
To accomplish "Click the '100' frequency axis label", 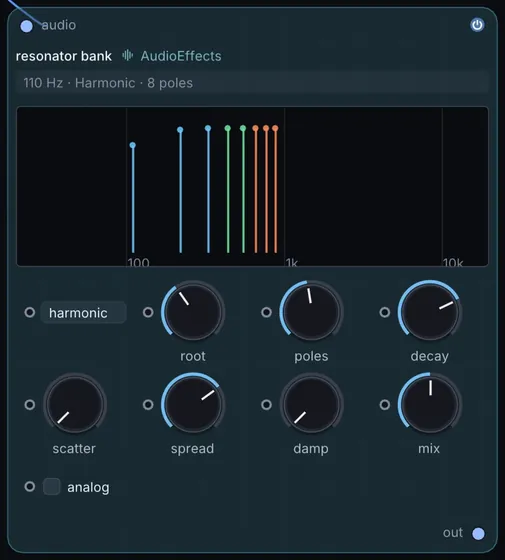I will click(138, 262).
